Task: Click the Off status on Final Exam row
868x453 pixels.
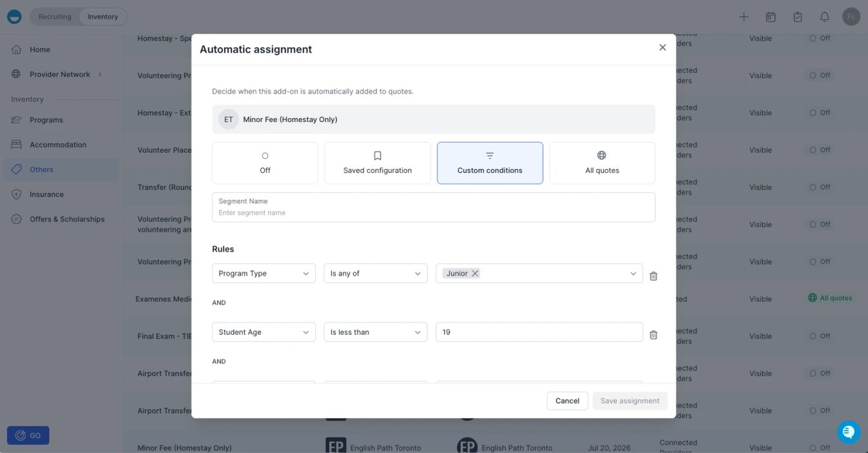Action: (820, 336)
